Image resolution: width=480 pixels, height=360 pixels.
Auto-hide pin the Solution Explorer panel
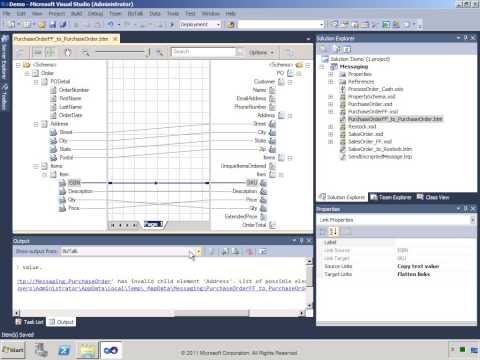tap(466, 38)
